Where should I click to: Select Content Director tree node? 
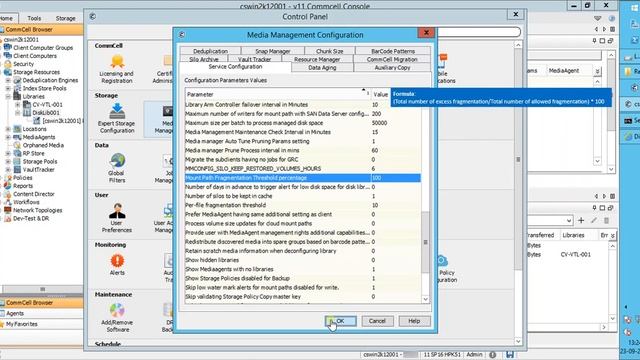tap(34, 194)
